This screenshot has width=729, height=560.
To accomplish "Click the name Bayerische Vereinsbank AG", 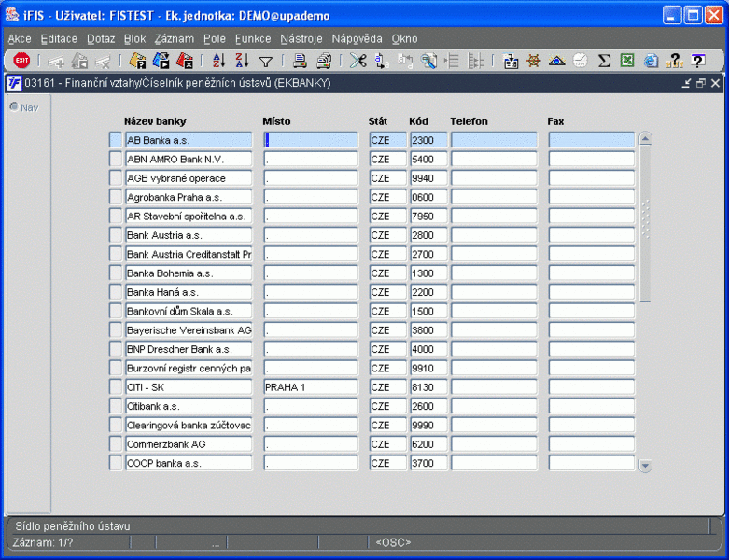I will coord(189,330).
